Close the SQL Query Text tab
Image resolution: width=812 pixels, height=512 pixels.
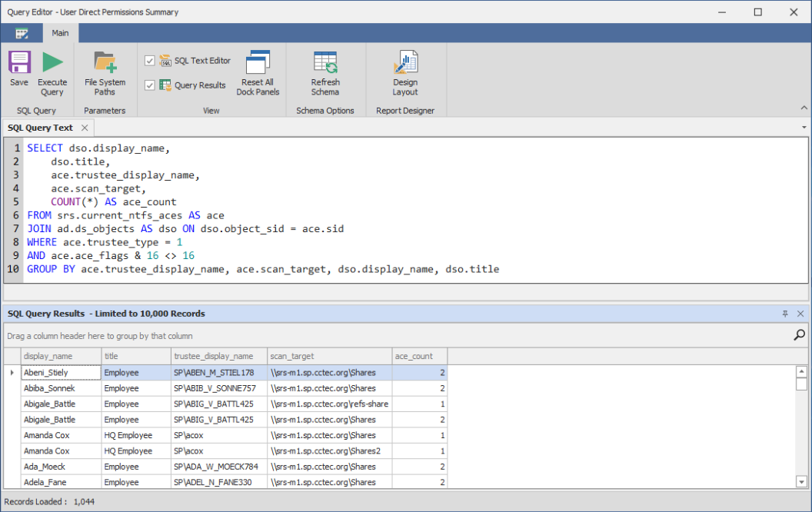point(85,128)
